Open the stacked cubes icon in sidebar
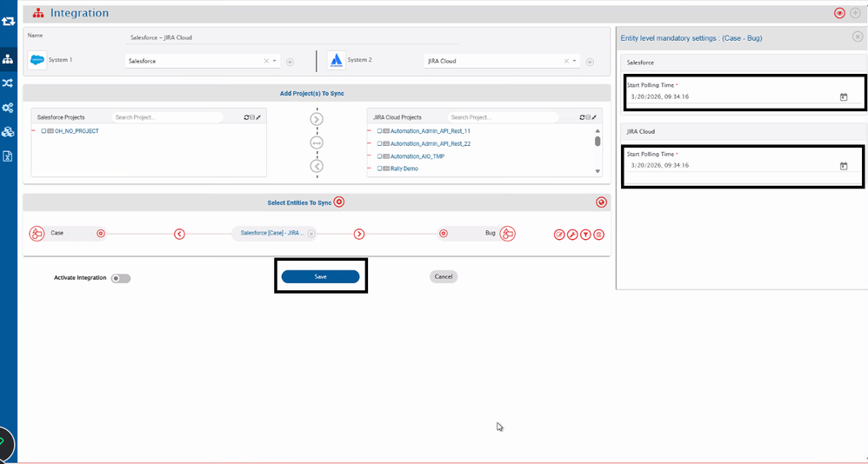The width and height of the screenshot is (868, 464). click(8, 131)
